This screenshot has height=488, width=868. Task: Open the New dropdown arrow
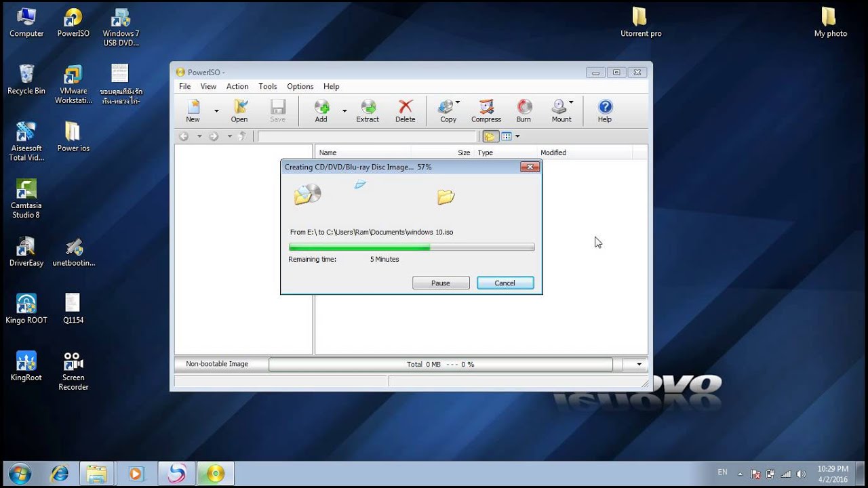[216, 110]
